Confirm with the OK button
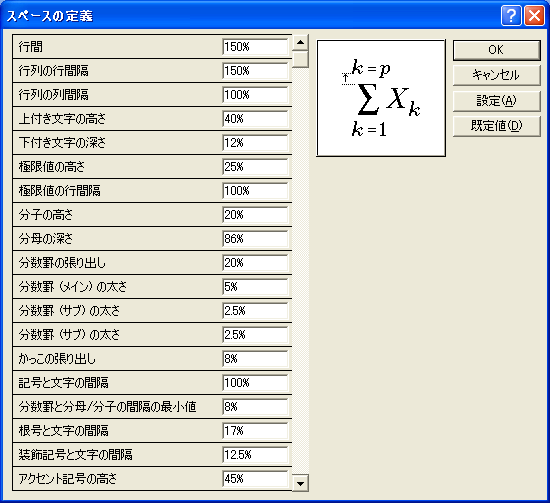550x503 pixels. (x=496, y=50)
